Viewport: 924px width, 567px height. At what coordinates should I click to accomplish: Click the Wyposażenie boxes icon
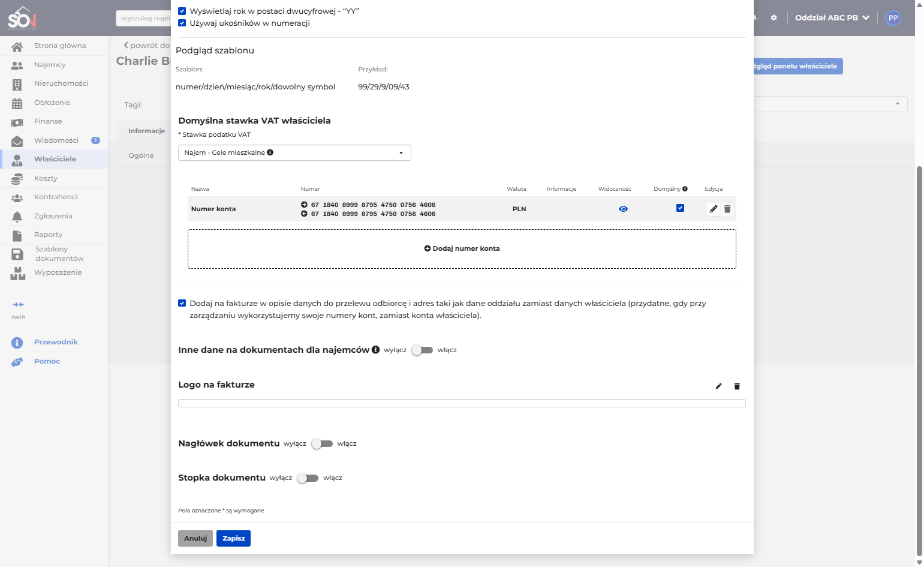click(17, 274)
